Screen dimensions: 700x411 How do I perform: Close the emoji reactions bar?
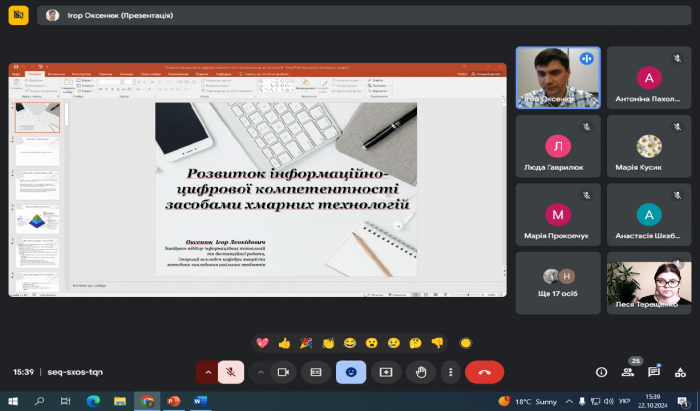pos(351,371)
